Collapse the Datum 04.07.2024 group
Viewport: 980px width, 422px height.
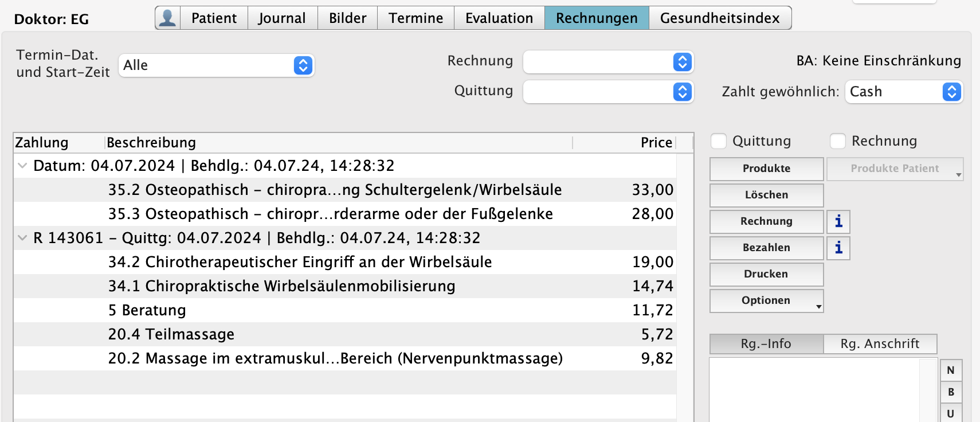22,166
